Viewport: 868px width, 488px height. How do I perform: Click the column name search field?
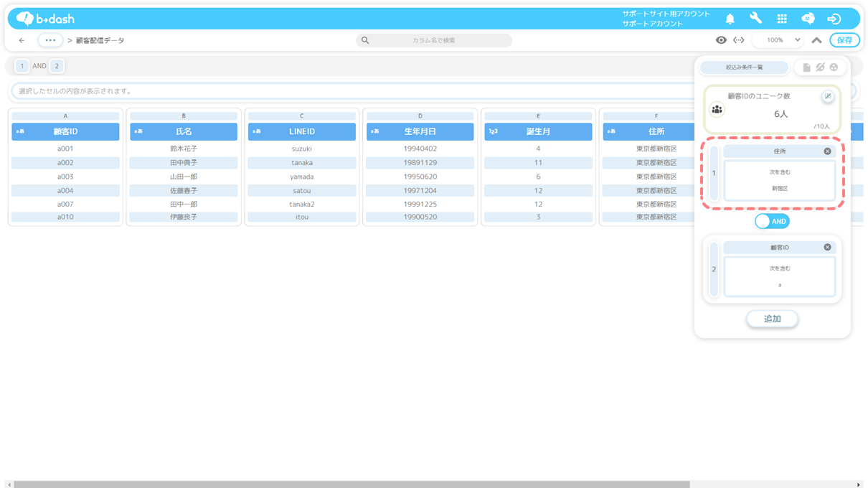click(434, 40)
